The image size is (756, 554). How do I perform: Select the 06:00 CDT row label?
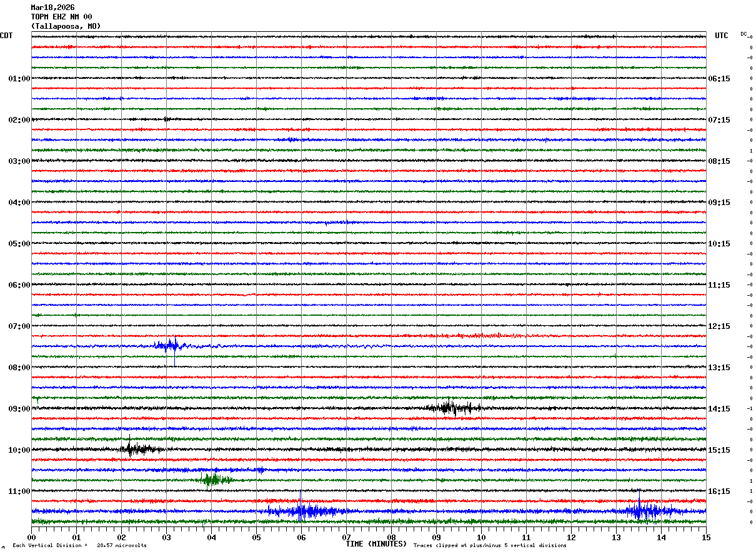pyautogui.click(x=19, y=285)
